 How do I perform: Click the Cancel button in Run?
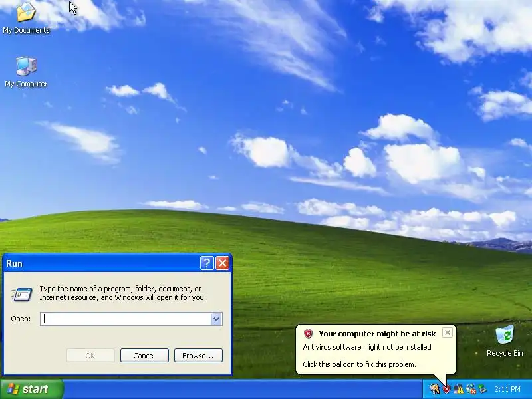coord(144,356)
